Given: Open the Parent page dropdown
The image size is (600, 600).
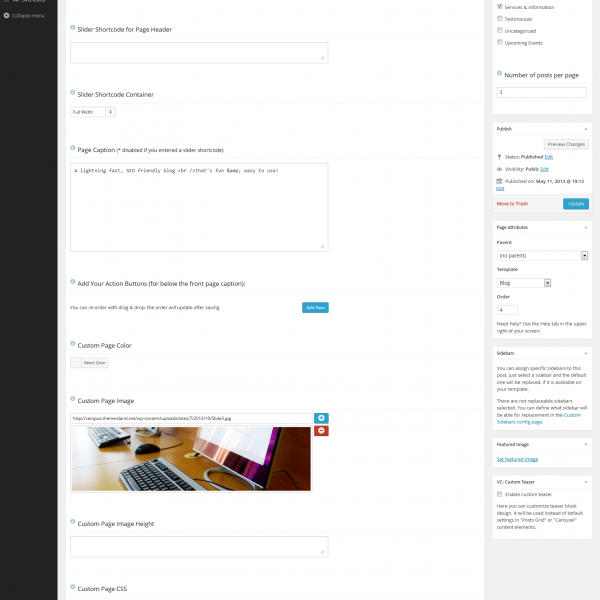Looking at the screenshot, I should point(541,256).
